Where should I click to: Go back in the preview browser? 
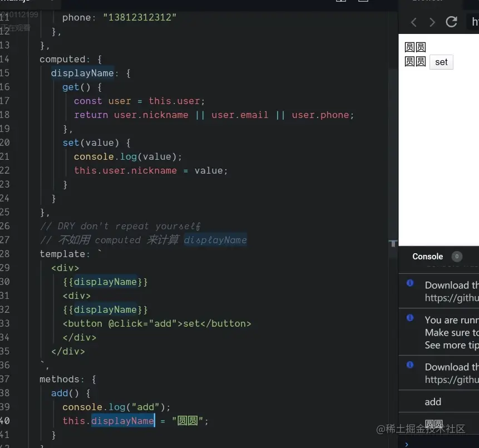click(414, 22)
